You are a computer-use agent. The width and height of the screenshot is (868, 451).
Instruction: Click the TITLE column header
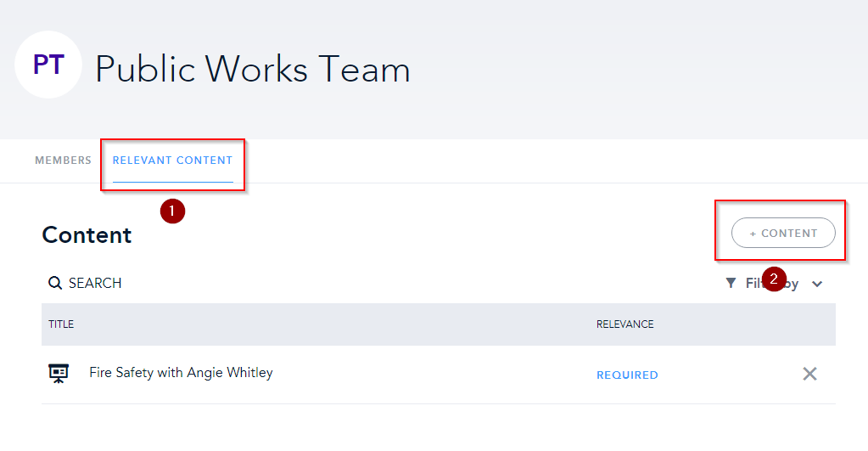tap(61, 324)
